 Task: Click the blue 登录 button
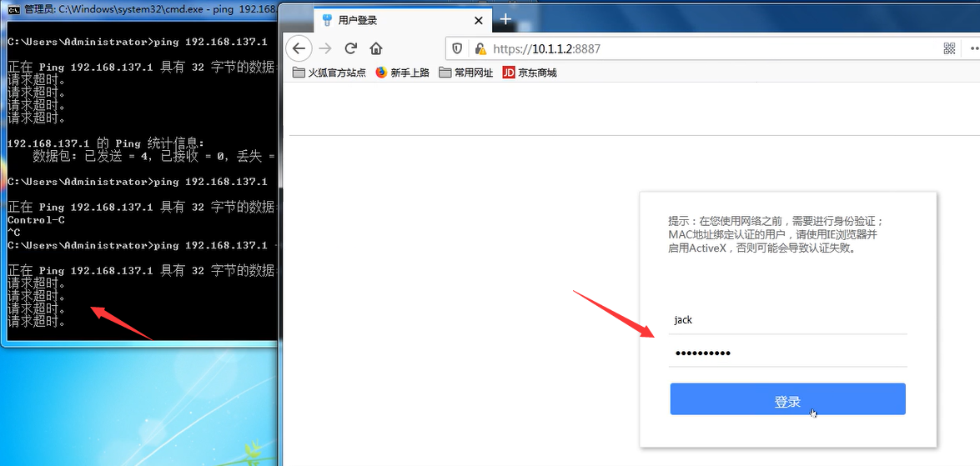[787, 399]
